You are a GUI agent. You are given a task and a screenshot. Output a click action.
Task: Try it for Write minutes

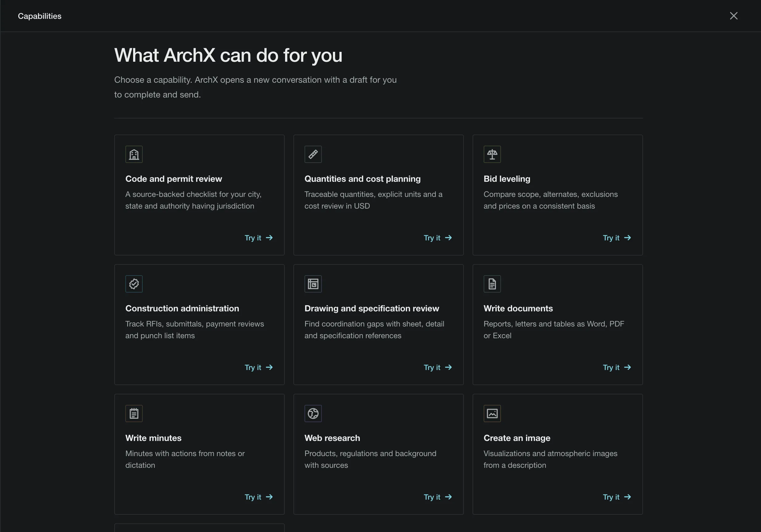coord(259,497)
